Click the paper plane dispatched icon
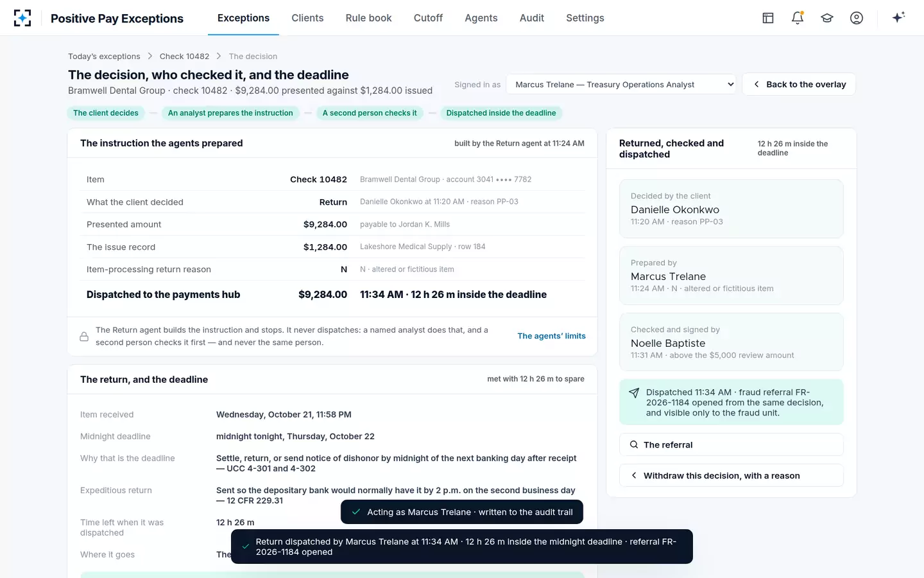The image size is (924, 578). [634, 393]
